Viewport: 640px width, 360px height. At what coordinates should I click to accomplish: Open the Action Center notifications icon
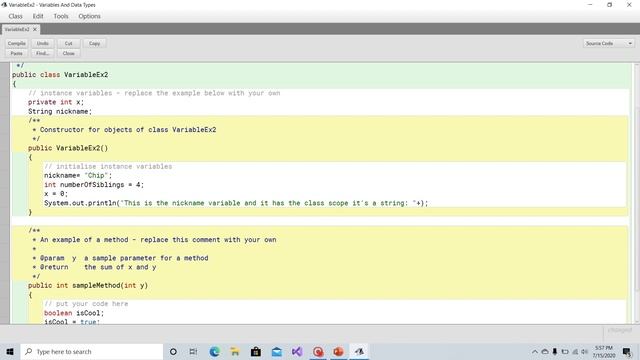(x=627, y=351)
